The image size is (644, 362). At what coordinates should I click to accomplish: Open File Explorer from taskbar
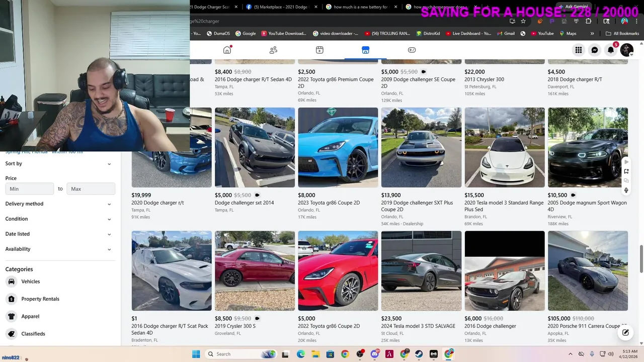pos(315,354)
